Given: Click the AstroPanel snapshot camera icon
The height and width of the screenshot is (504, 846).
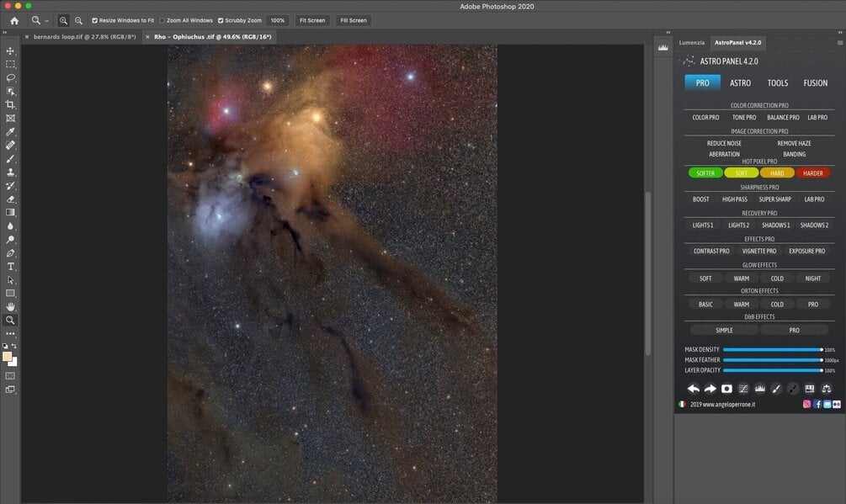Looking at the screenshot, I should click(726, 389).
